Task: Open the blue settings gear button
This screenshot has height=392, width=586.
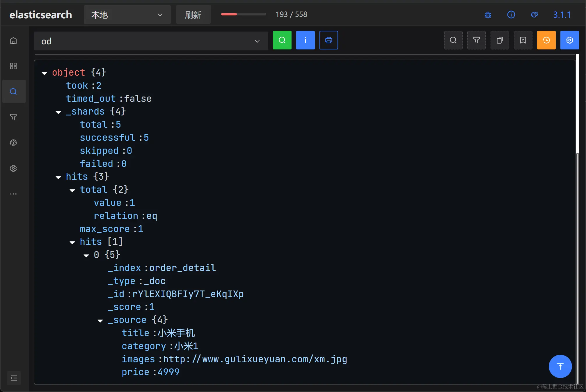Action: (569, 40)
